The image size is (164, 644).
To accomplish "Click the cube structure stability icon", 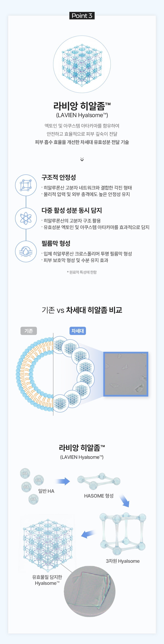I will (26, 185).
